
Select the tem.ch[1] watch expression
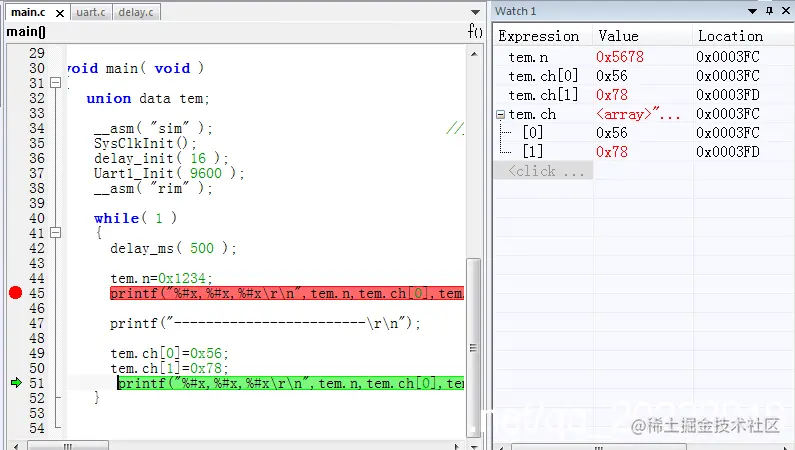coord(543,95)
